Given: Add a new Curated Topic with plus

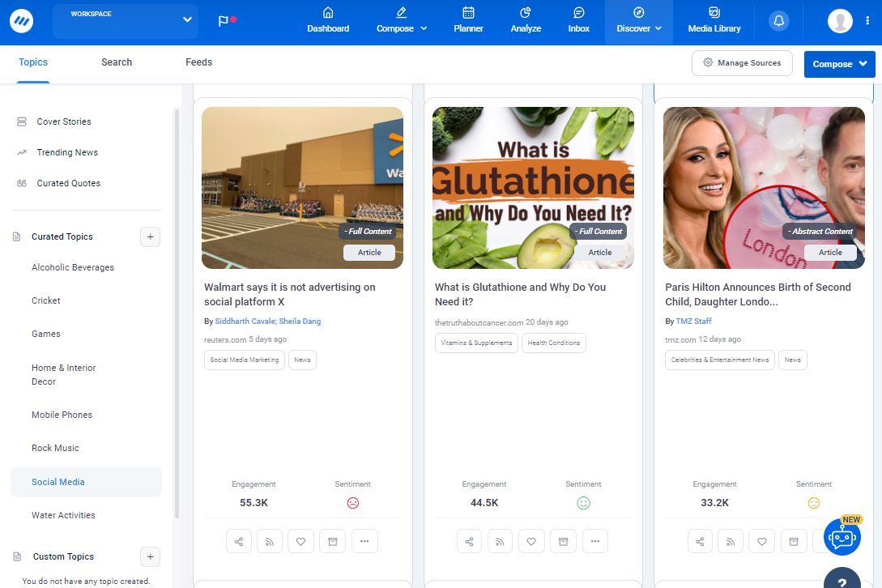Looking at the screenshot, I should pyautogui.click(x=150, y=236).
